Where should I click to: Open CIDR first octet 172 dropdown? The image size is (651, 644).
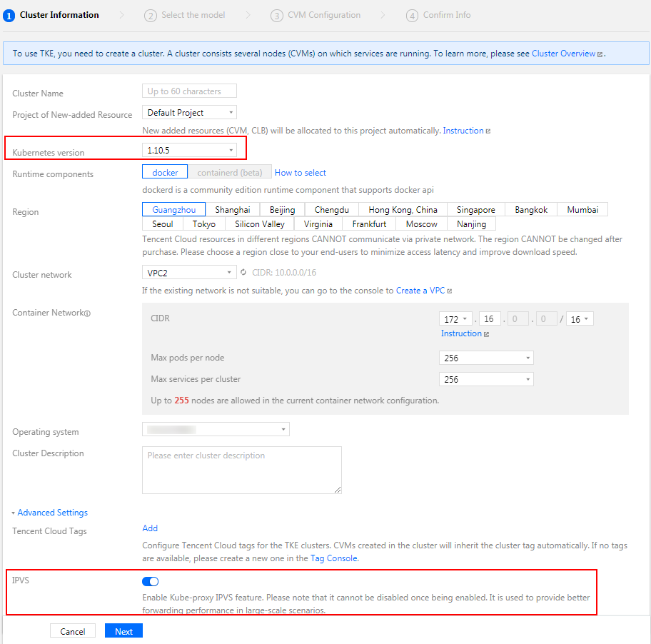coord(455,319)
